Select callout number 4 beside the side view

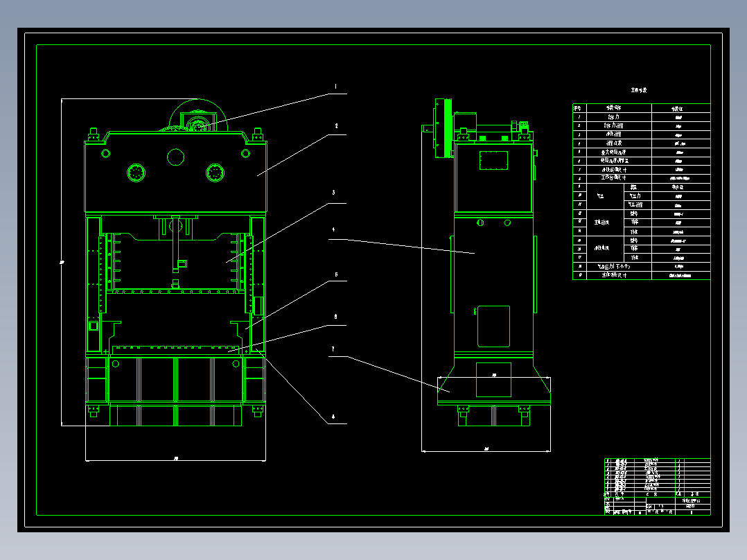[x=333, y=229]
